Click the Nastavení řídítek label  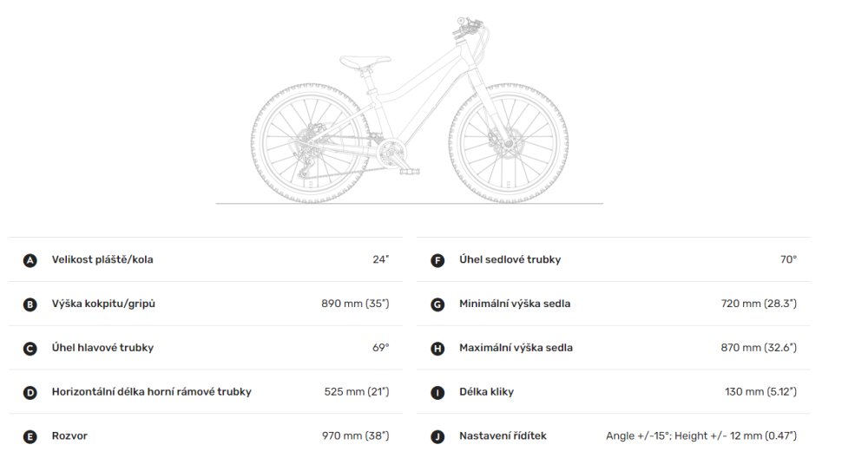point(503,435)
